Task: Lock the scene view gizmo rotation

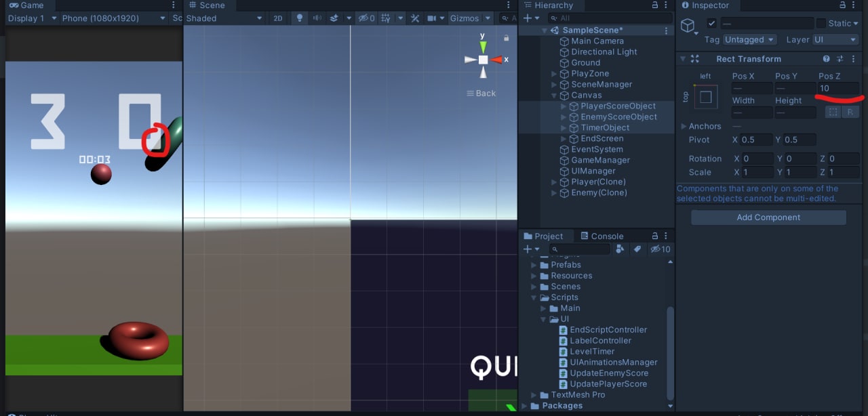Action: pos(506,38)
